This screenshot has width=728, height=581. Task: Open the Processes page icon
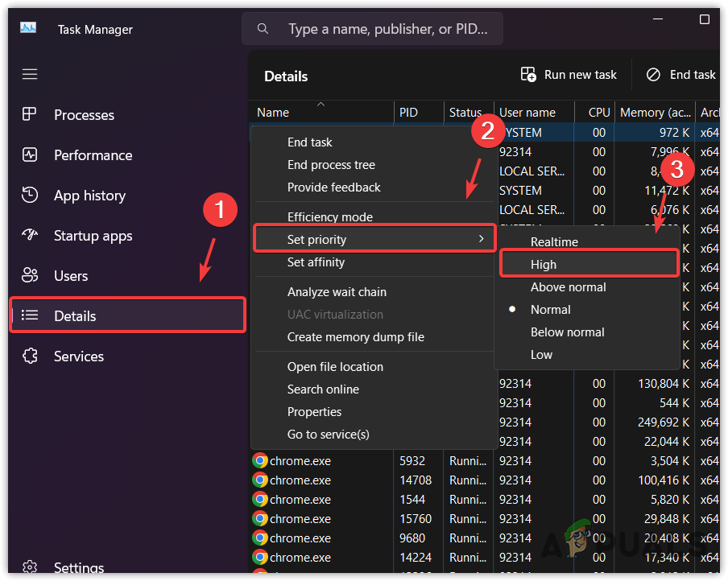point(30,115)
